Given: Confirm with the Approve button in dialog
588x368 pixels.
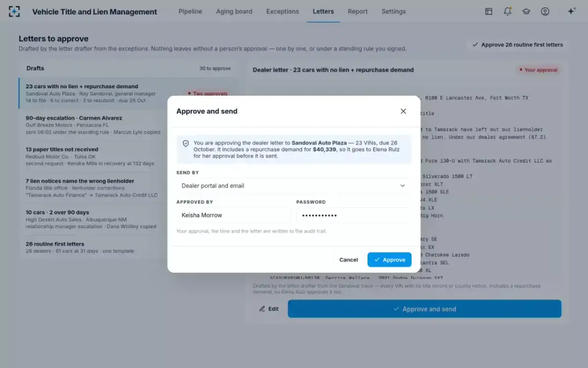Looking at the screenshot, I should click(390, 260).
